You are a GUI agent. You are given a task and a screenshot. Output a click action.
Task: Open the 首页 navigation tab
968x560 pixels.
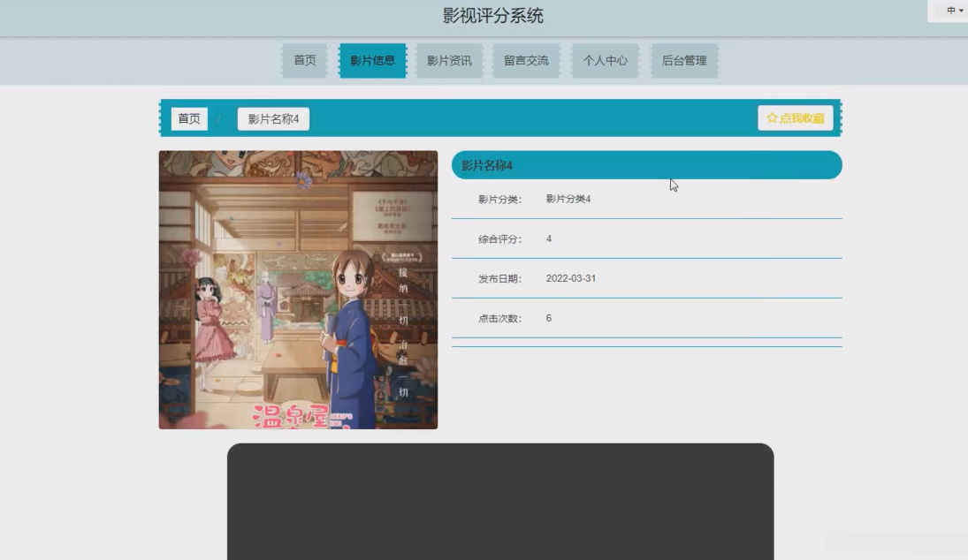pyautogui.click(x=304, y=60)
